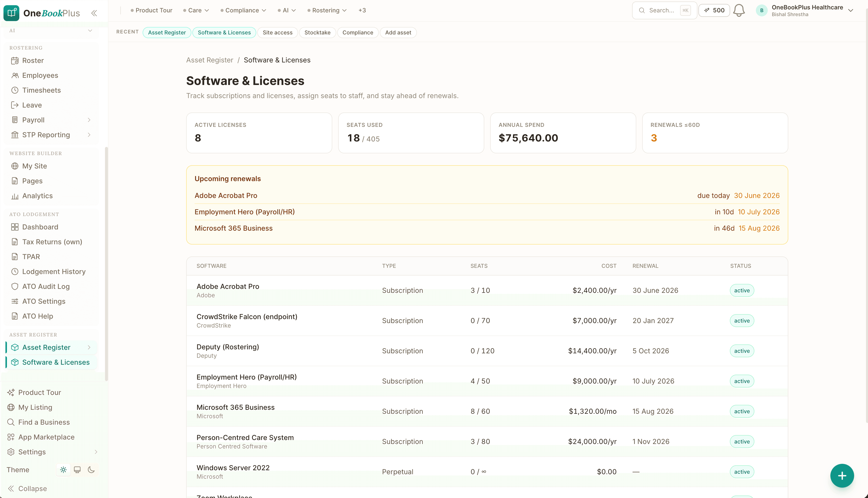Expand Asset Register submenu chevron in sidebar
The image size is (868, 498).
tap(89, 348)
